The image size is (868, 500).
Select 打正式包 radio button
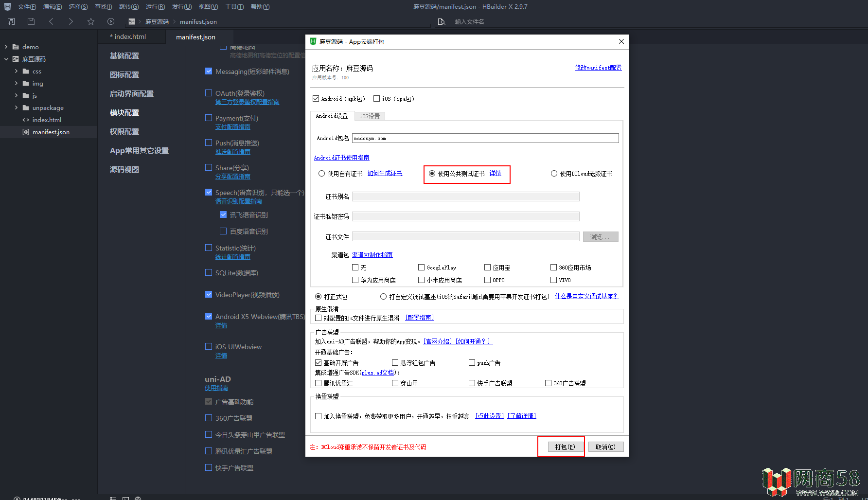(318, 297)
